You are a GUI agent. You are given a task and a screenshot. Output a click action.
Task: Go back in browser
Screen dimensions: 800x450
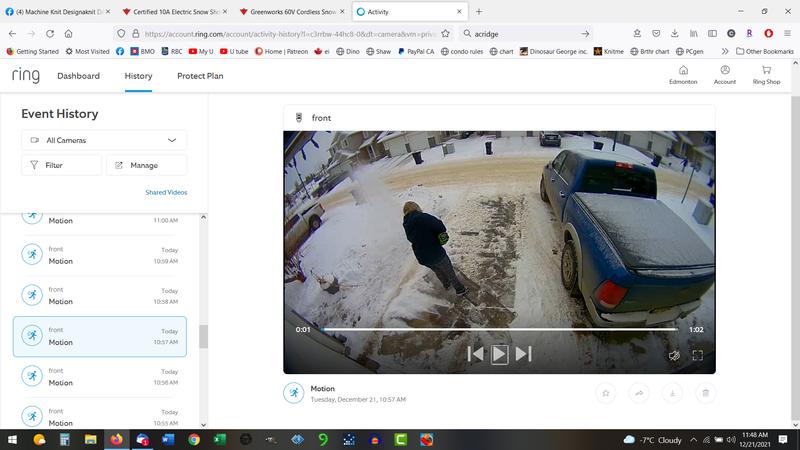[x=12, y=34]
